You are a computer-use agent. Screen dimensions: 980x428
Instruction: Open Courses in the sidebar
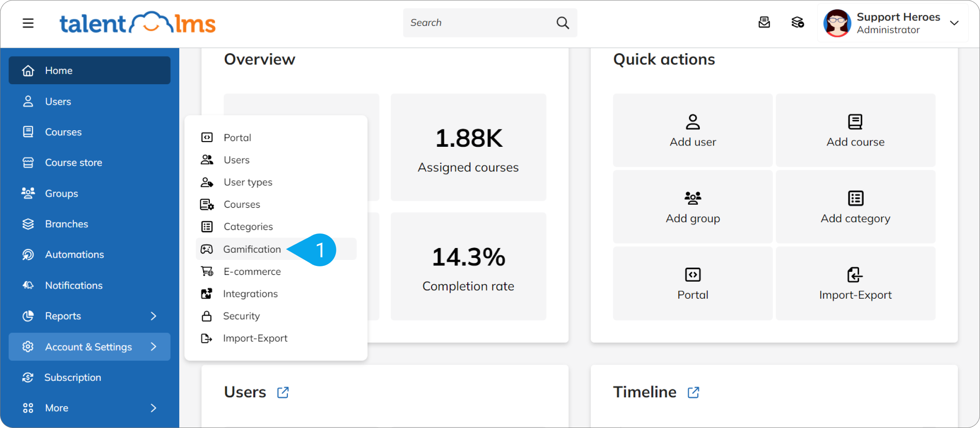click(x=89, y=132)
